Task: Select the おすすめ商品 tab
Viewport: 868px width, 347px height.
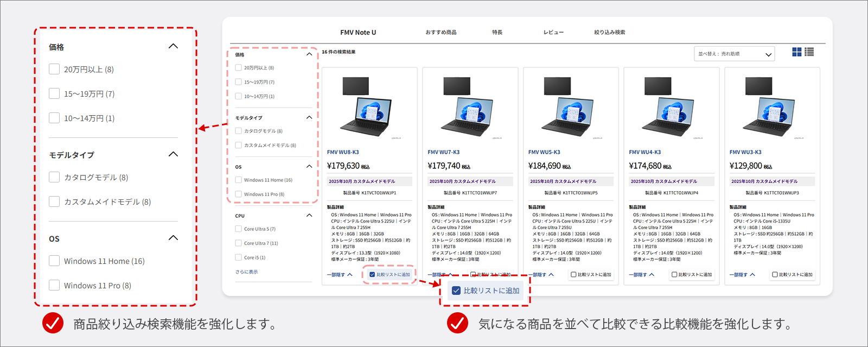Action: point(441,33)
